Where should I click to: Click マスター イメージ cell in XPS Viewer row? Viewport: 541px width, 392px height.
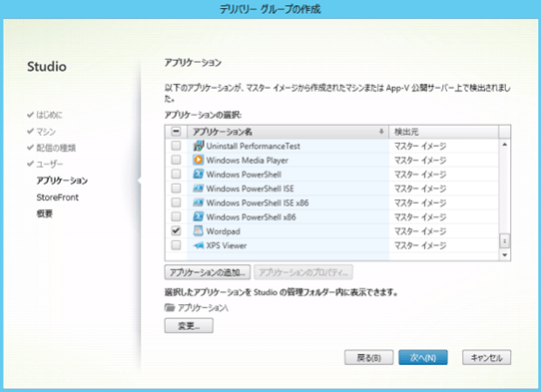(x=443, y=245)
